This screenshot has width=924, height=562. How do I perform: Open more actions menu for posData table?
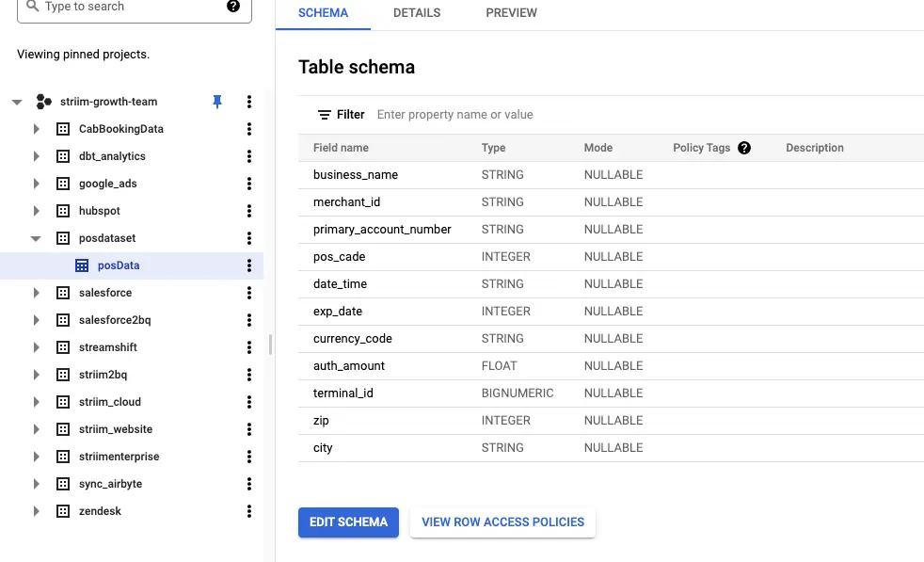point(249,265)
